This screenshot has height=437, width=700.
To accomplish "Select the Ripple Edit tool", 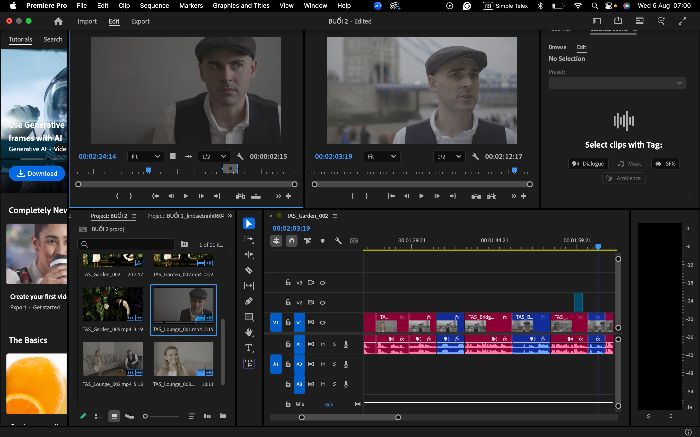I will click(x=249, y=254).
